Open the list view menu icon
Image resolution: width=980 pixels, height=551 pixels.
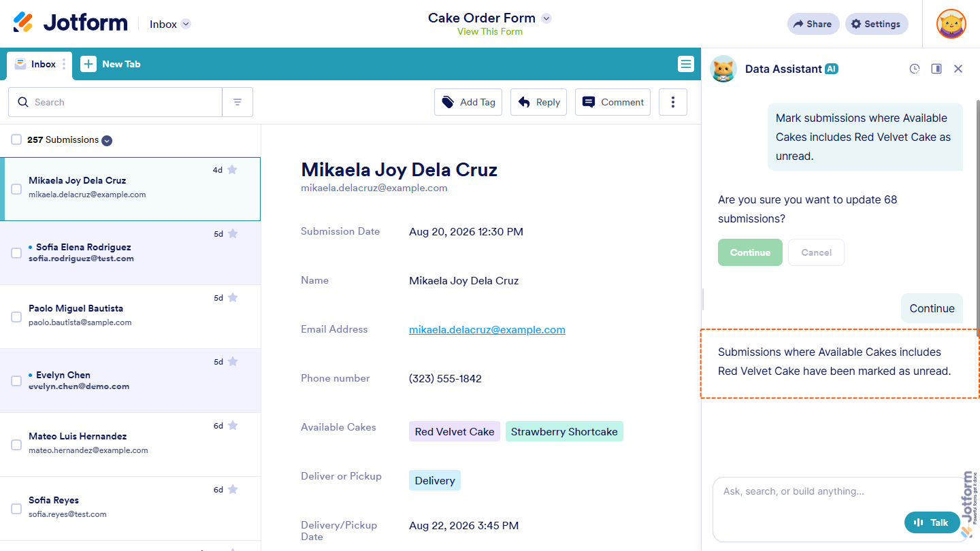[x=686, y=64]
